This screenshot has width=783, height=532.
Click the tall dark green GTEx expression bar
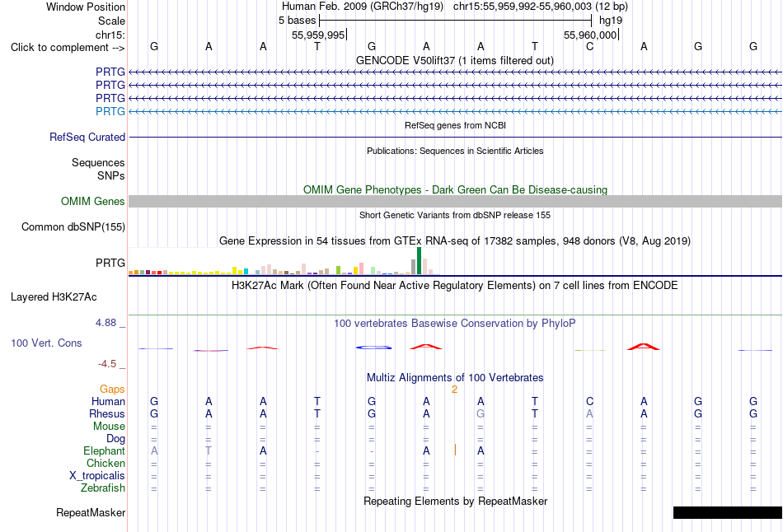coord(419,260)
